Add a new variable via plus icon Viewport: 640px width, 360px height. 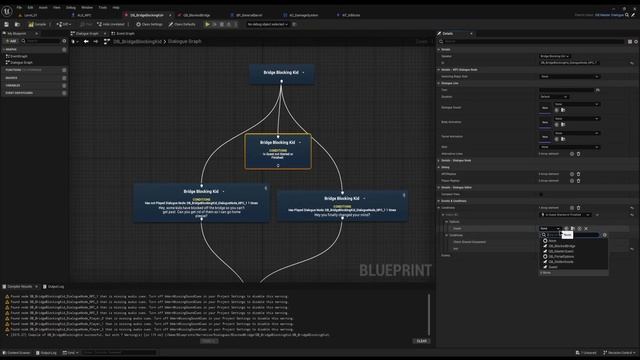(x=64, y=86)
